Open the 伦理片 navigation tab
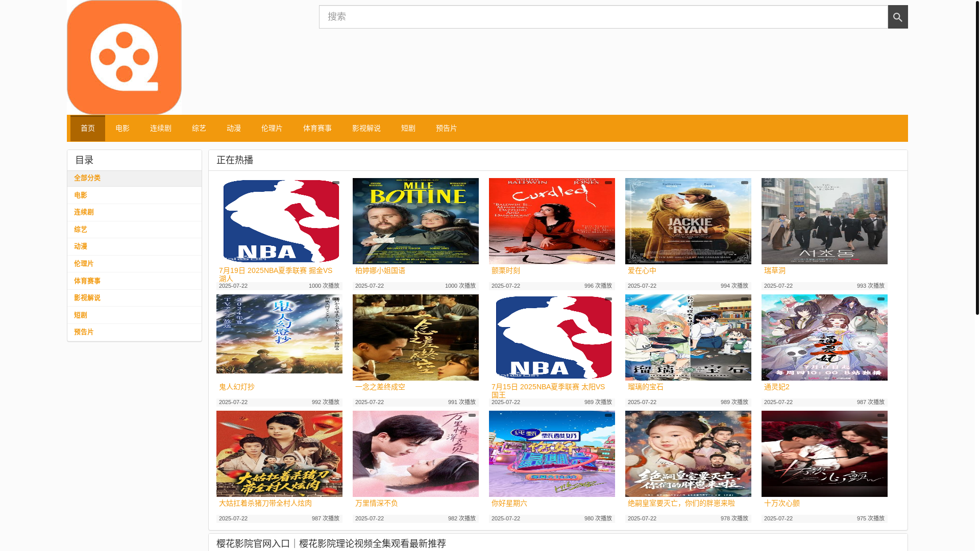Viewport: 980px width, 551px height. click(272, 128)
